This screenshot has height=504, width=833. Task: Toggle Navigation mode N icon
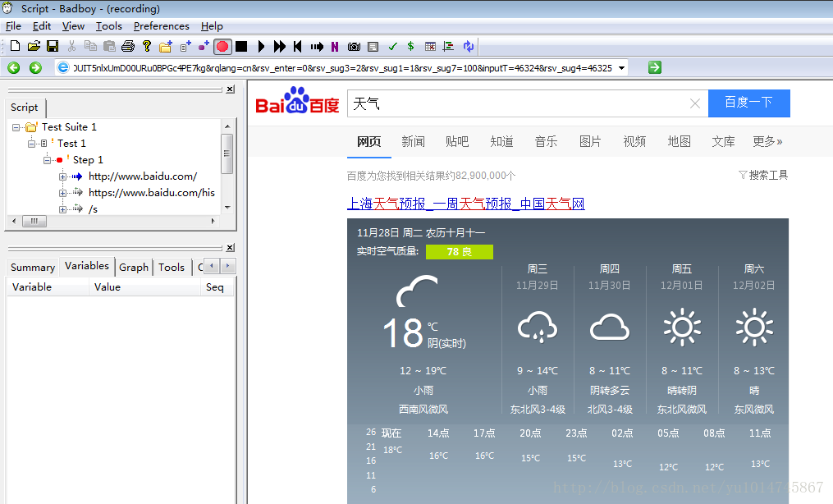[x=335, y=46]
